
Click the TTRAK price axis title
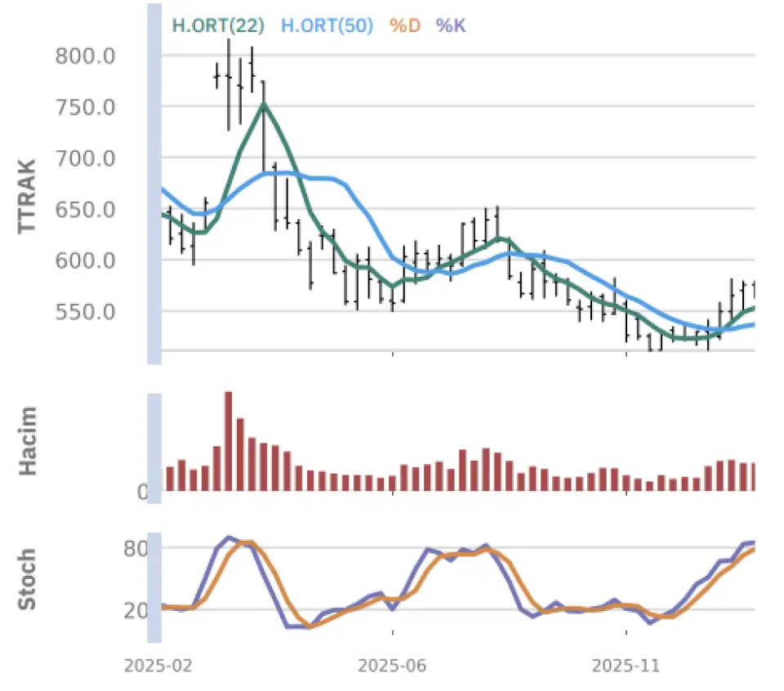coord(27,195)
